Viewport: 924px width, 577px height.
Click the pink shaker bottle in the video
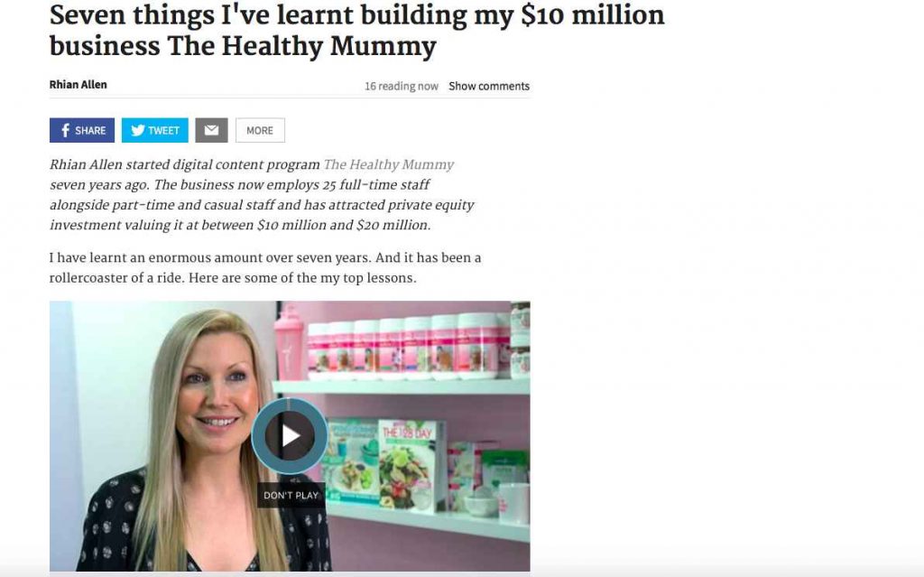click(289, 343)
